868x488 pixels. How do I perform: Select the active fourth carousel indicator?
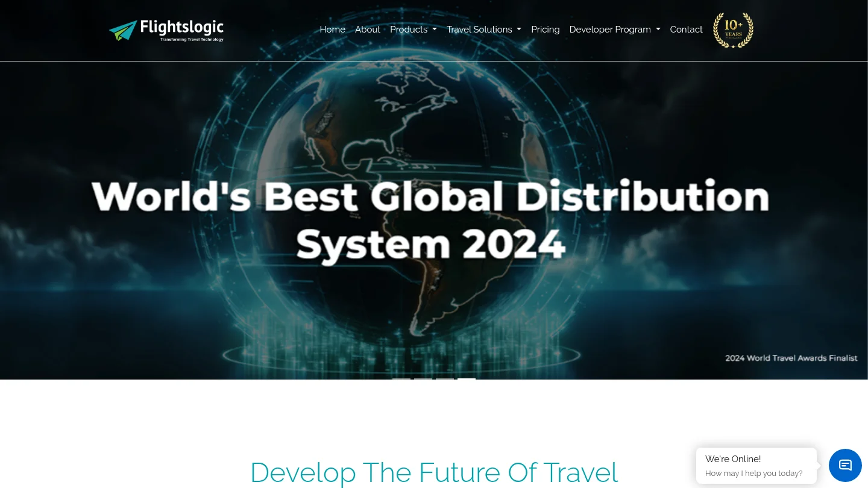[467, 379]
